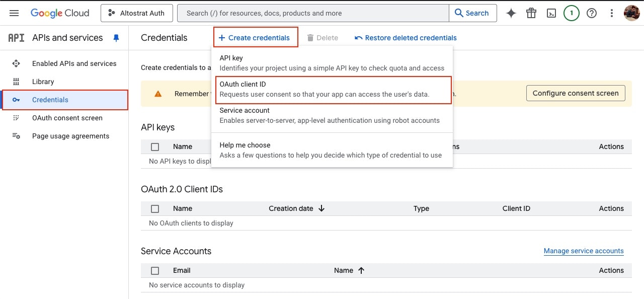Open the Gemini sparkle assistant icon
Screen dimensions: 644x299
[511, 13]
